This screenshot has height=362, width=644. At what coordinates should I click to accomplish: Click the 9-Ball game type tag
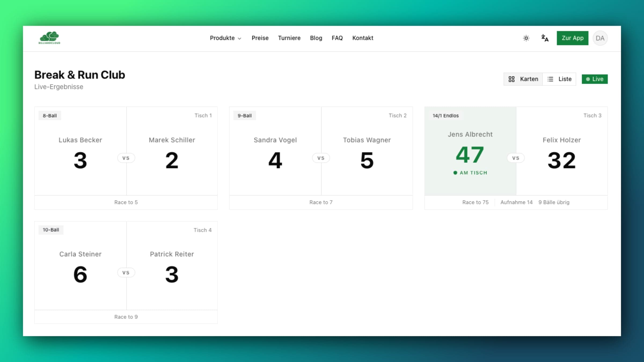[244, 116]
